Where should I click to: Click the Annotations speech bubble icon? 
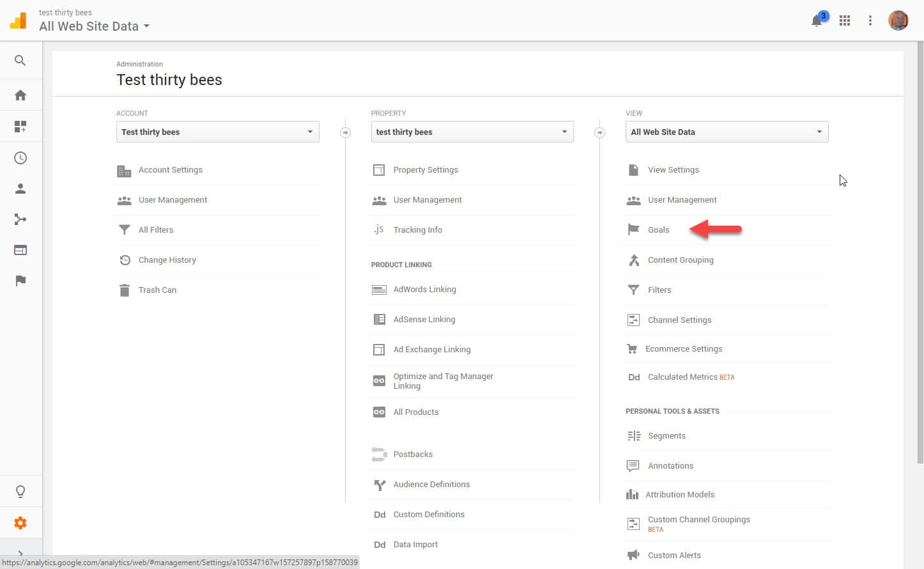(x=633, y=466)
